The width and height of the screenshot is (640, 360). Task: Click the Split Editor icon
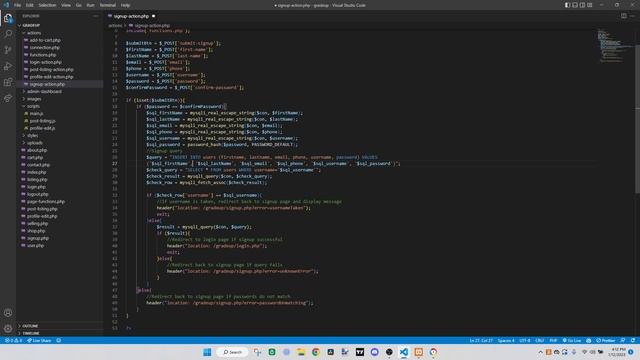click(x=624, y=16)
